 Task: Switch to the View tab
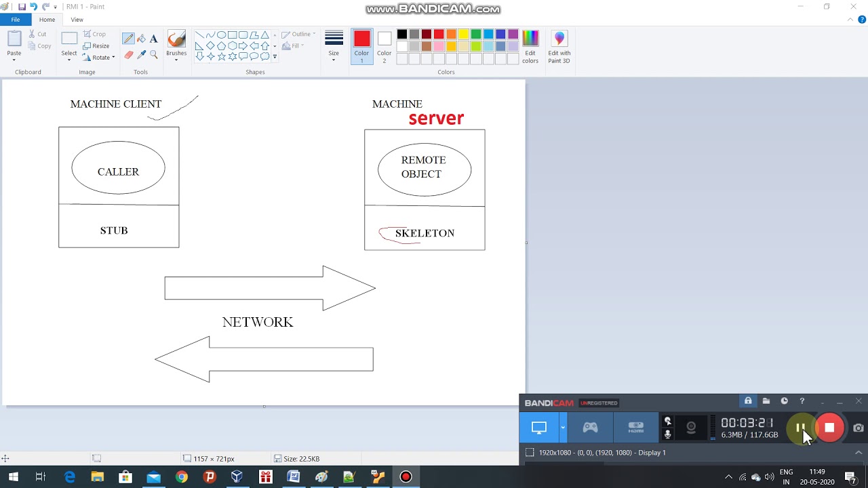(x=77, y=20)
